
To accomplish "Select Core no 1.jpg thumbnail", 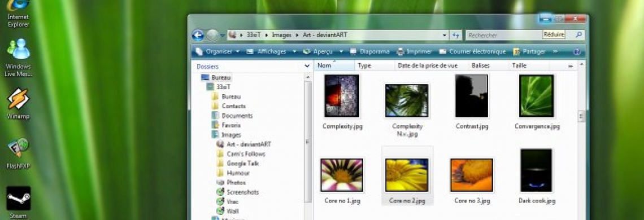I will tap(342, 175).
